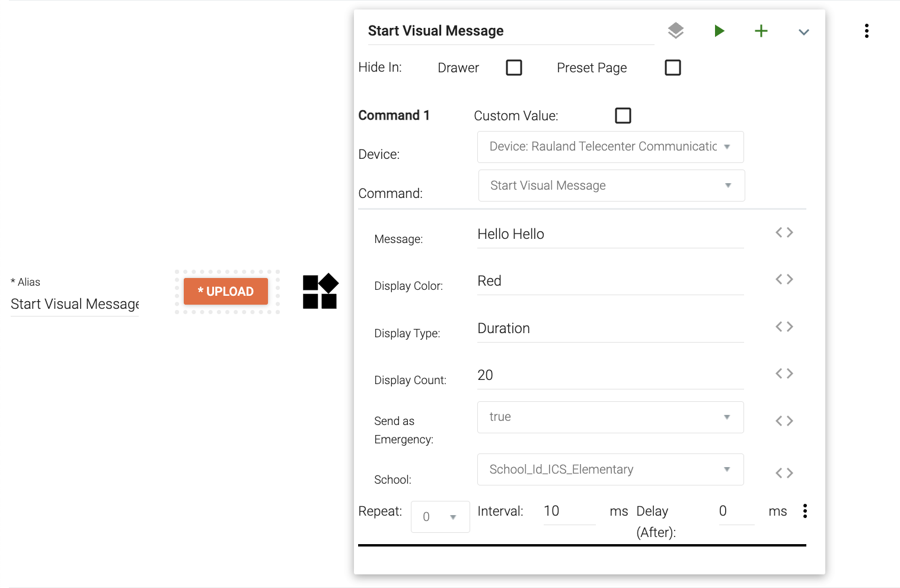
Task: Click the layers stack icon
Action: pyautogui.click(x=675, y=31)
